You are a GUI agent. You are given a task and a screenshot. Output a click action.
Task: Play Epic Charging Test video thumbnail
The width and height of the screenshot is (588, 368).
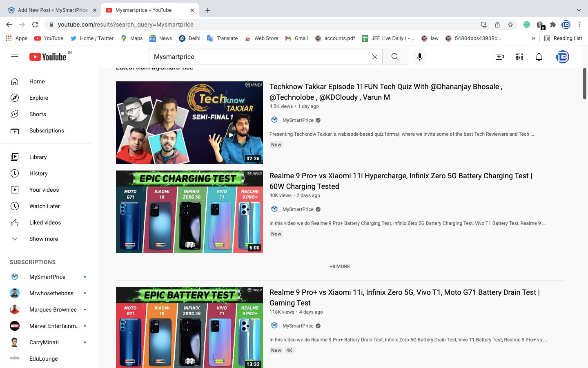pyautogui.click(x=189, y=212)
